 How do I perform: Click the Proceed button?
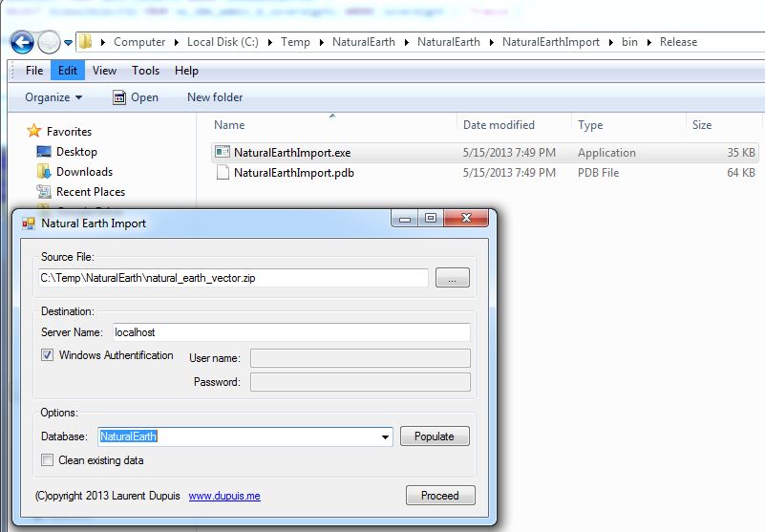439,496
